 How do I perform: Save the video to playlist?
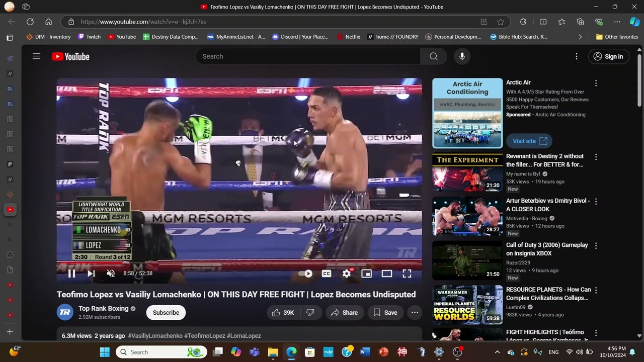click(385, 313)
